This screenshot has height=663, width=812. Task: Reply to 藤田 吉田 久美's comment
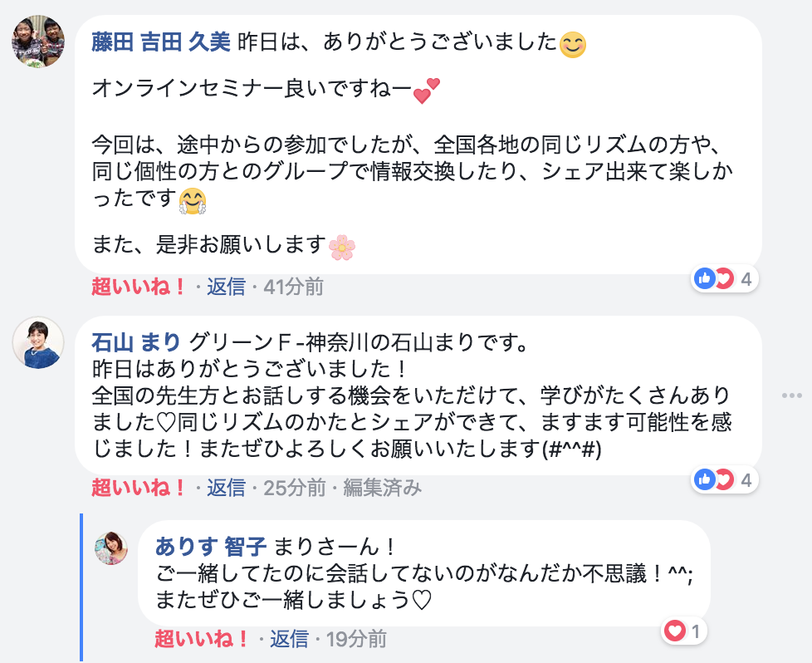(x=226, y=287)
